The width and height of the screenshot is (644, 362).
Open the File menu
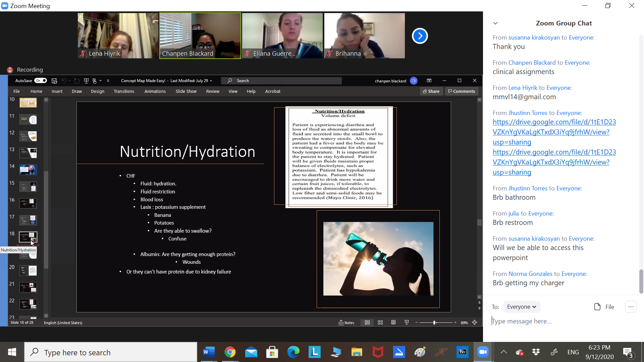click(16, 91)
